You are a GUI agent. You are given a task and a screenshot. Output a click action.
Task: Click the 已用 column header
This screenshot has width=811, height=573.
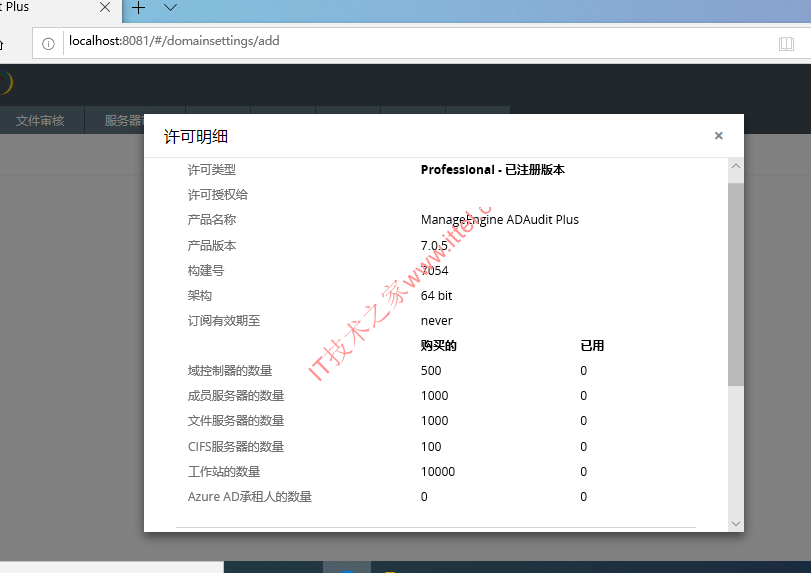(x=592, y=345)
